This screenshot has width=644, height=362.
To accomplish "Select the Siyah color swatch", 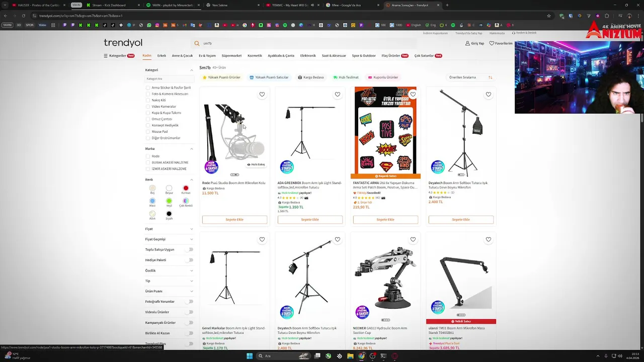I will (x=169, y=214).
